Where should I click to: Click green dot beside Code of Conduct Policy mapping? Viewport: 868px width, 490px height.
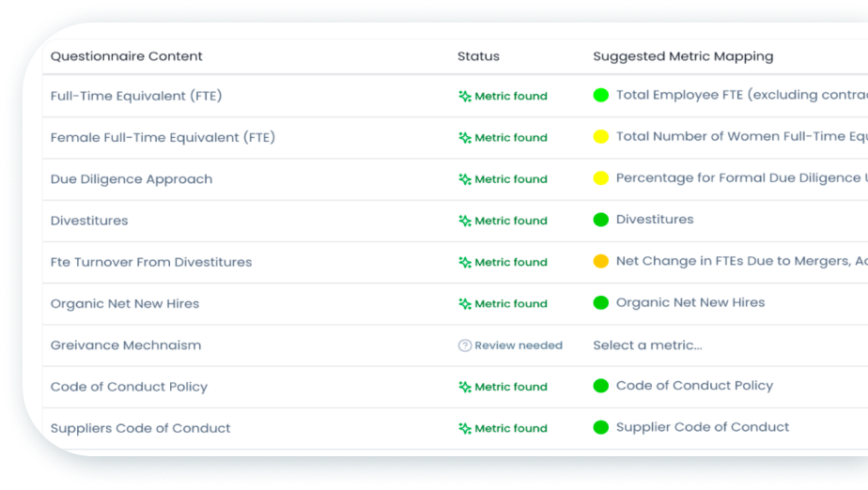pos(600,386)
